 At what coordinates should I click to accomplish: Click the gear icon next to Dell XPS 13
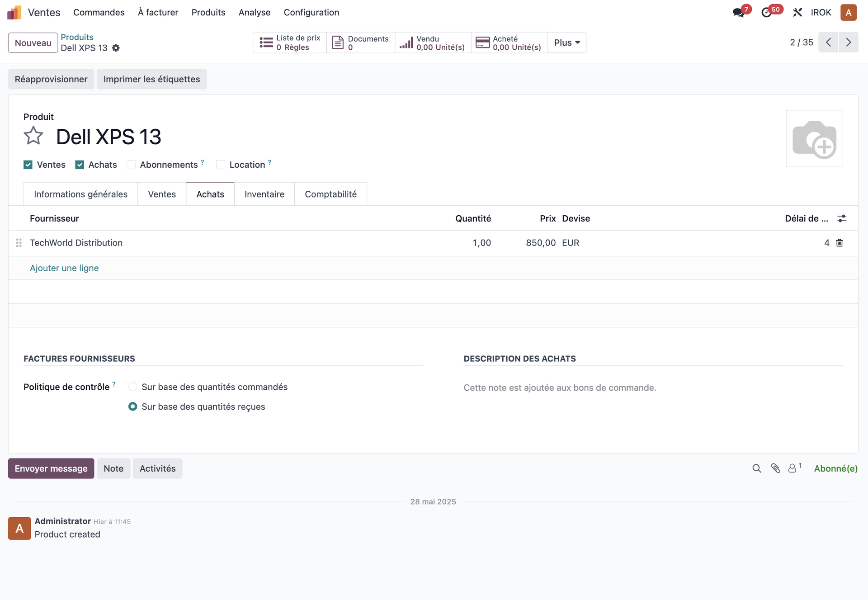point(116,48)
